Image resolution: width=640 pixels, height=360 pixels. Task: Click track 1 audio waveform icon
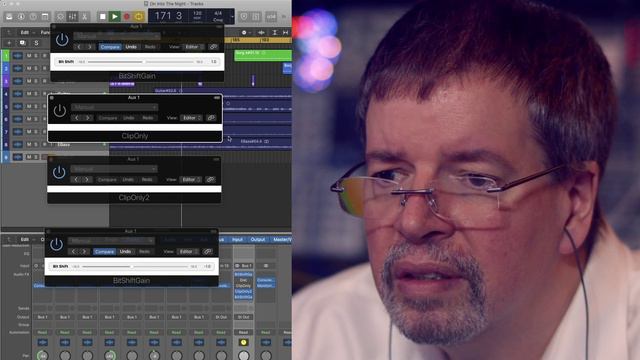pyautogui.click(x=18, y=56)
